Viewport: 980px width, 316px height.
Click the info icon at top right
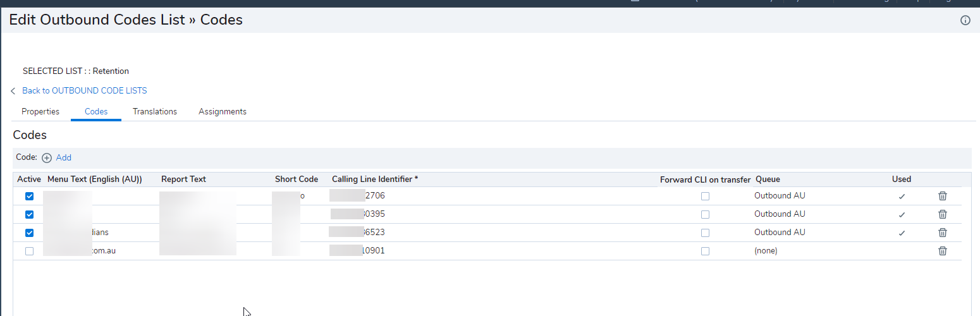click(x=965, y=20)
